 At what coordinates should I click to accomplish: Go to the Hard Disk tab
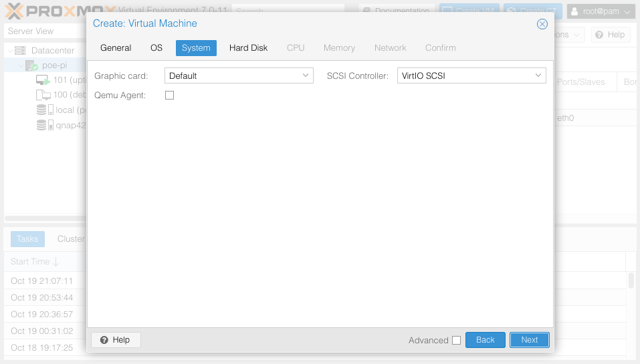click(x=248, y=48)
